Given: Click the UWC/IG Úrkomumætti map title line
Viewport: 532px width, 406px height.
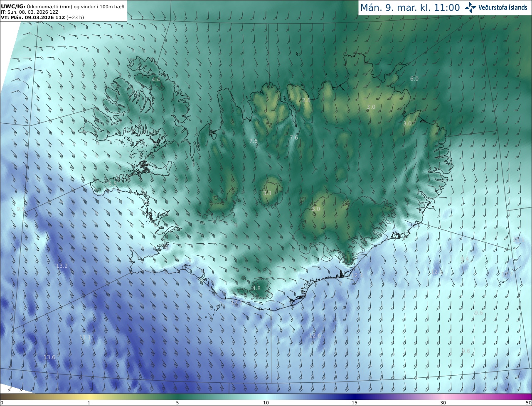Looking at the screenshot, I should click(x=63, y=6).
